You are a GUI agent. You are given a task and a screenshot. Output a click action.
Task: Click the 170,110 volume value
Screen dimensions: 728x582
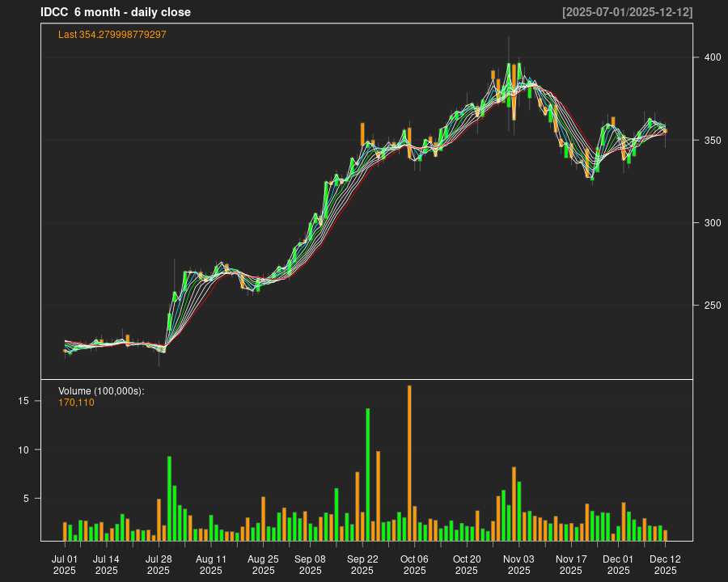[x=77, y=403]
